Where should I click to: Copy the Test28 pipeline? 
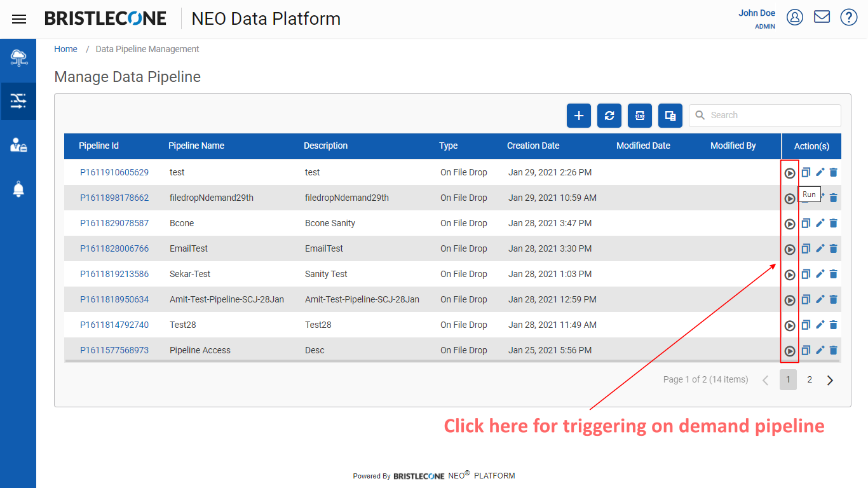pos(806,325)
